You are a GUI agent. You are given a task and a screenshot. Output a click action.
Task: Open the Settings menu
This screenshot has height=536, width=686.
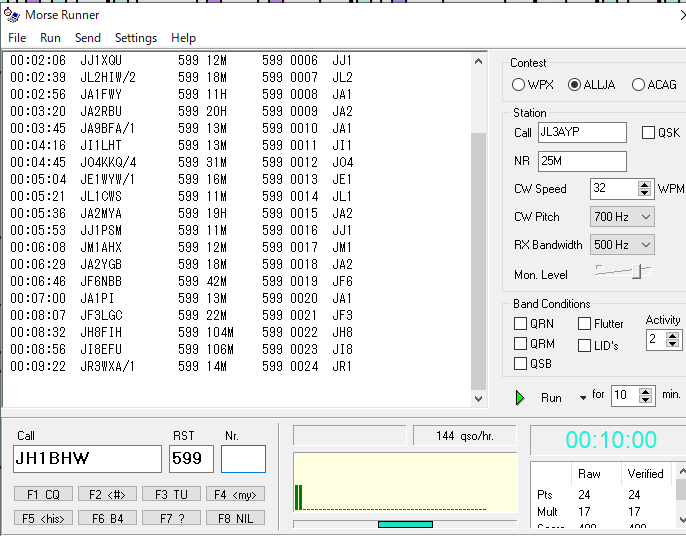coord(136,38)
